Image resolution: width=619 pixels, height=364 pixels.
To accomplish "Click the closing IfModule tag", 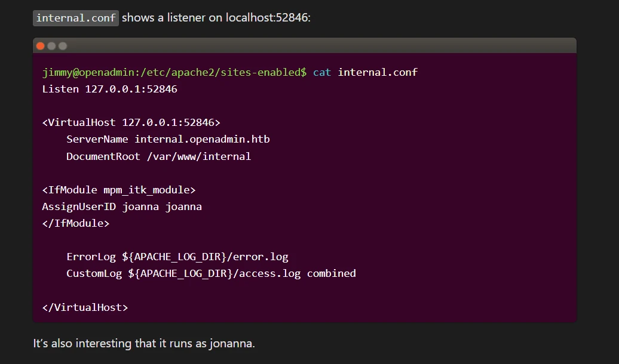I will coord(76,223).
